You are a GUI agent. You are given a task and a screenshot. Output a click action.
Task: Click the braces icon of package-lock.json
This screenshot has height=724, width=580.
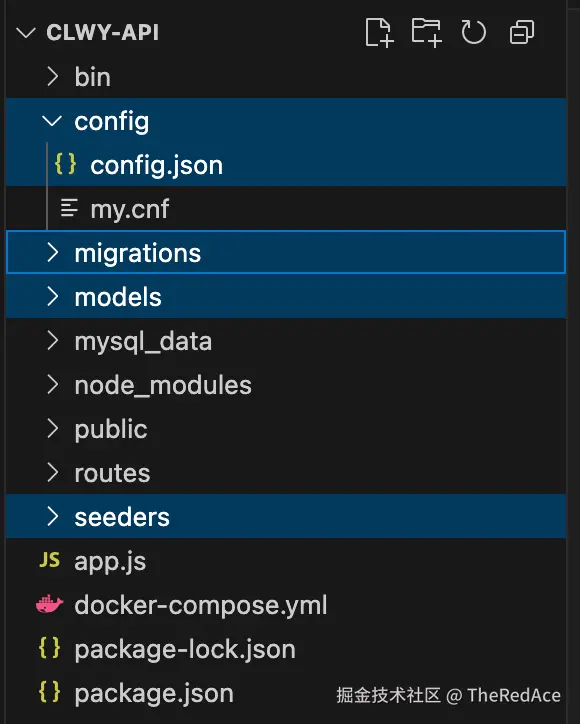(49, 648)
